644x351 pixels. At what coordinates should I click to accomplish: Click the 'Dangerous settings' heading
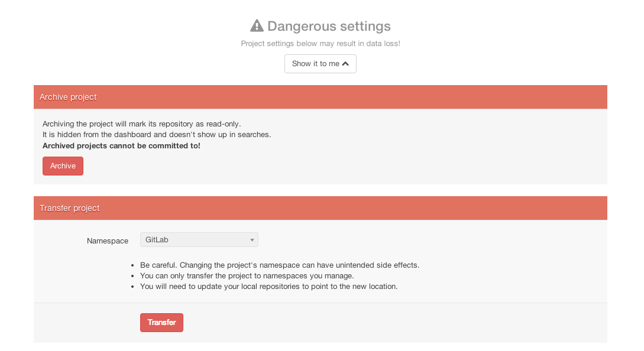click(329, 26)
